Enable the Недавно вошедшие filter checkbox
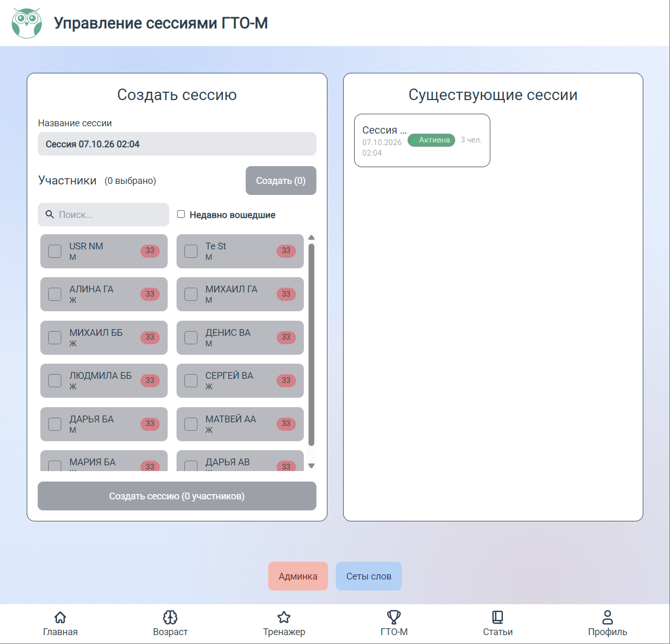Viewport: 670px width, 644px height. point(181,214)
